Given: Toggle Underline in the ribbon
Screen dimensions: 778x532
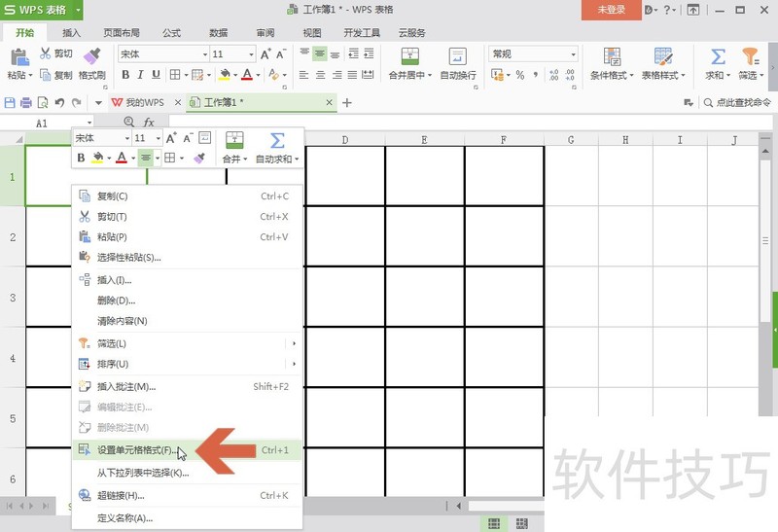Looking at the screenshot, I should point(156,75).
